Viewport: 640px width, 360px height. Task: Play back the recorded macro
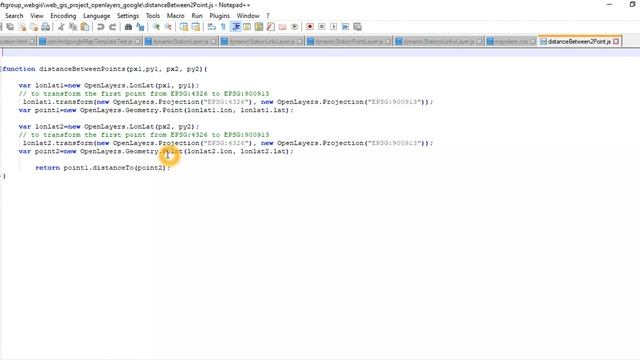(333, 27)
